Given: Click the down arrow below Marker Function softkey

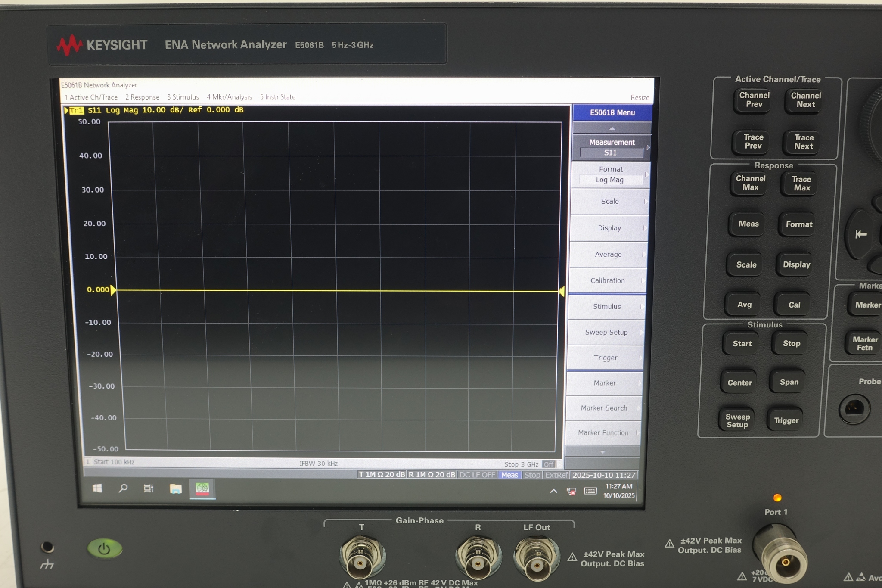Looking at the screenshot, I should point(602,451).
